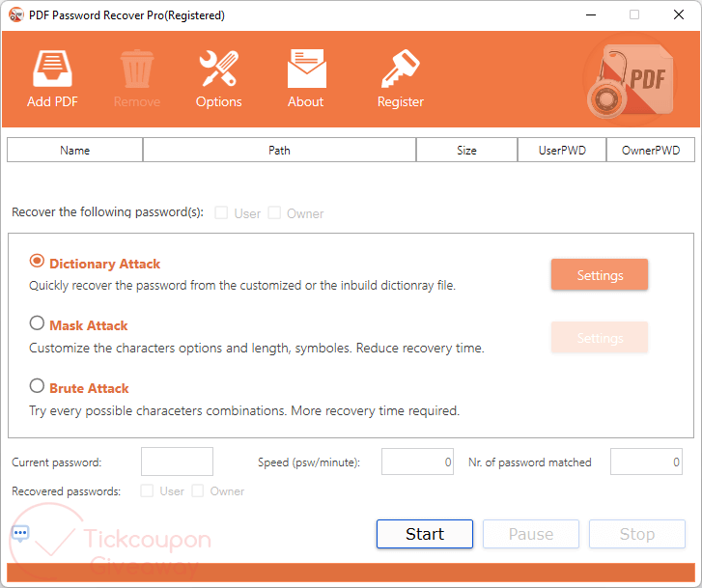702x588 pixels.
Task: Click the Pause button
Action: tap(531, 534)
